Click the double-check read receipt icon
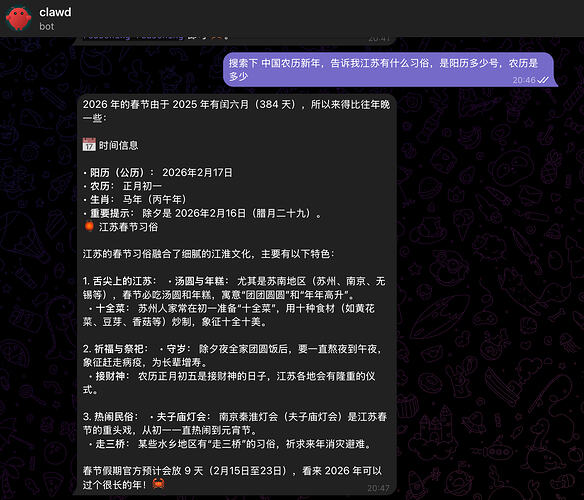Viewport: 584px width, 500px height. point(544,80)
